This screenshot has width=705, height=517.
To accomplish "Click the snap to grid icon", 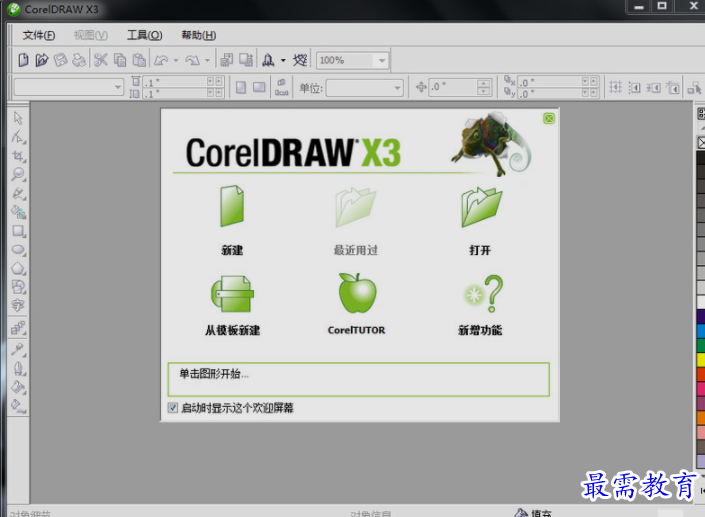I will (615, 87).
